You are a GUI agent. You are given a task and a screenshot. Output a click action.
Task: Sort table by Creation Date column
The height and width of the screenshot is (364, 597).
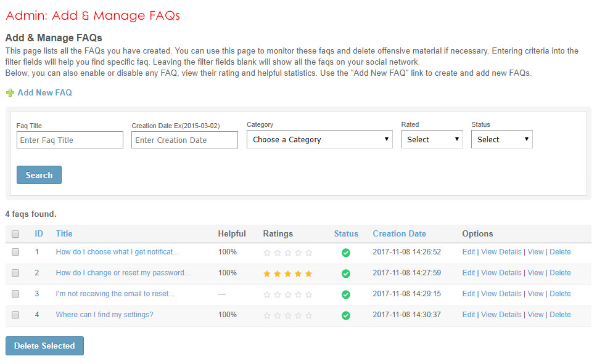click(399, 233)
